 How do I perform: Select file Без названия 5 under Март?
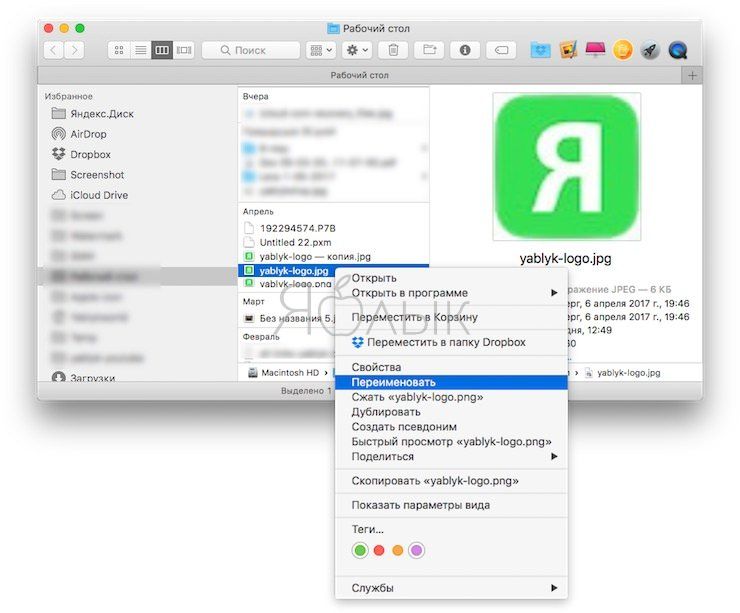(x=288, y=319)
